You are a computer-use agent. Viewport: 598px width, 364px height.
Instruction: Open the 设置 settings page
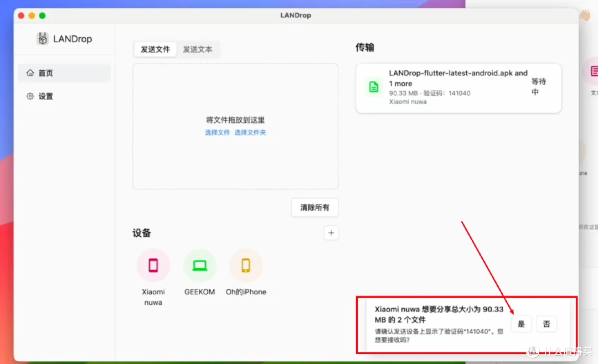pos(64,96)
